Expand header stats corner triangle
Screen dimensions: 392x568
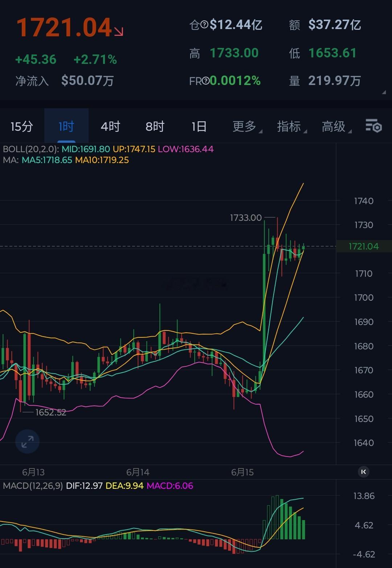384,92
